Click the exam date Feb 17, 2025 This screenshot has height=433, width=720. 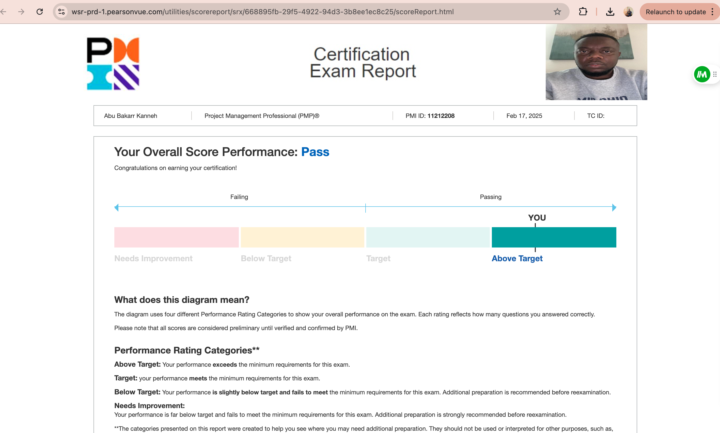tap(524, 116)
